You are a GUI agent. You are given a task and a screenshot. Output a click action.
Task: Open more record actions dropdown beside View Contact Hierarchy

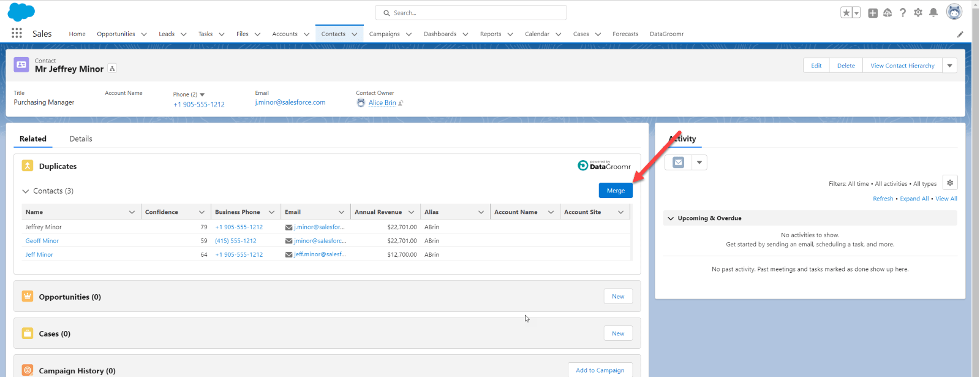pos(950,66)
